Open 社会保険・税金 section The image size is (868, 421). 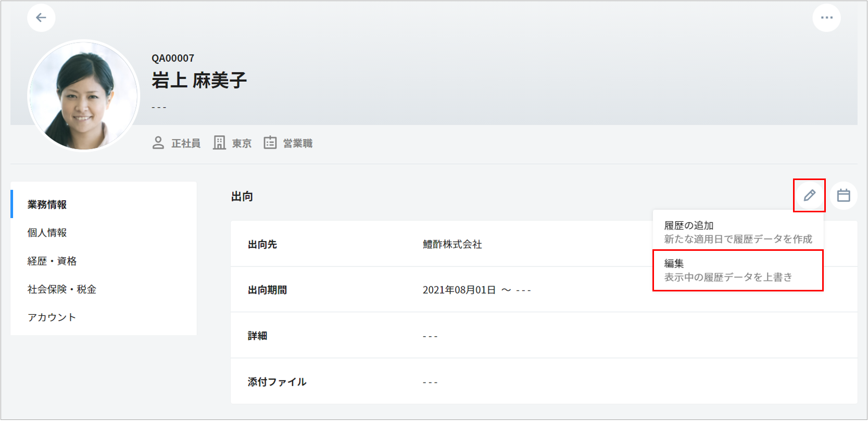coord(62,289)
